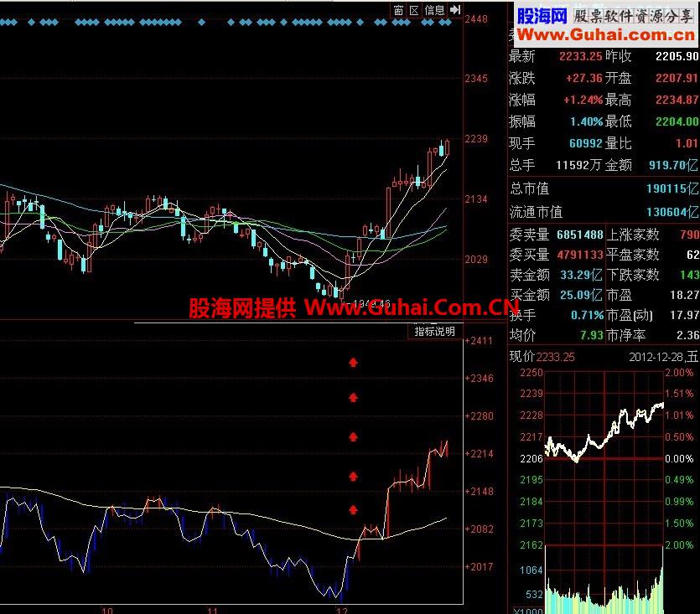This screenshot has height=614, width=700.
Task: Click the month 11 label on time axis
Action: coord(212,610)
